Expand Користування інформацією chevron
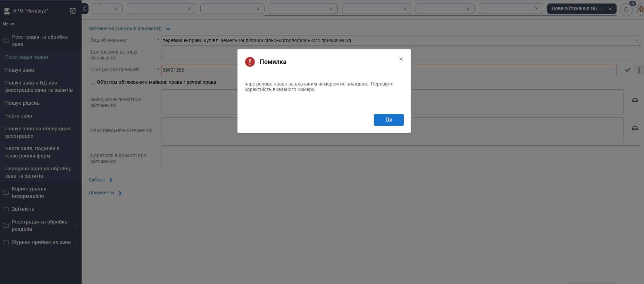The image size is (644, 284). click(x=77, y=192)
